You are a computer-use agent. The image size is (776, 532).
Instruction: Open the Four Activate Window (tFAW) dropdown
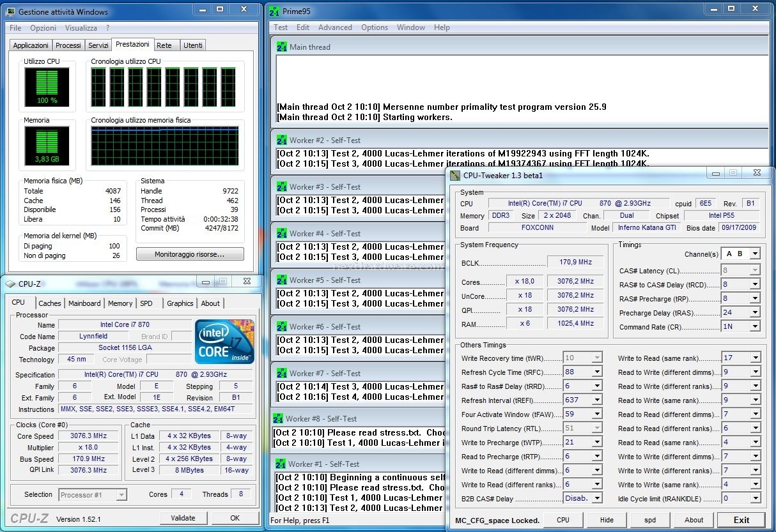pyautogui.click(x=597, y=414)
